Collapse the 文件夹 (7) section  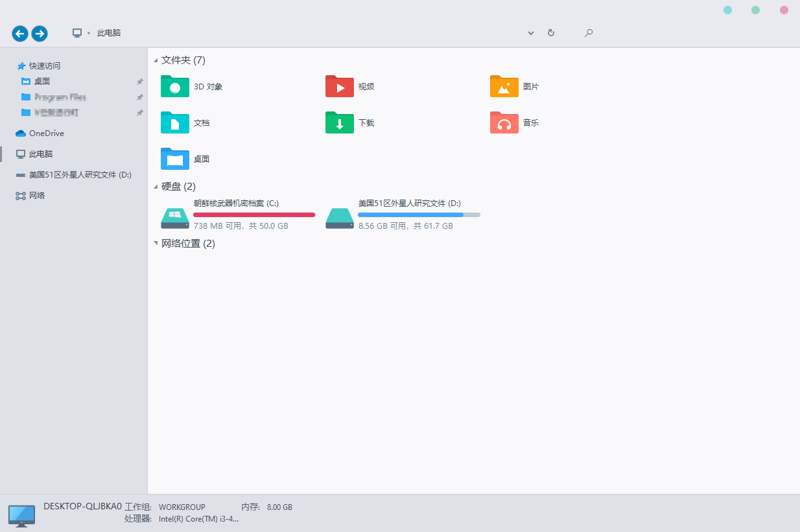156,60
